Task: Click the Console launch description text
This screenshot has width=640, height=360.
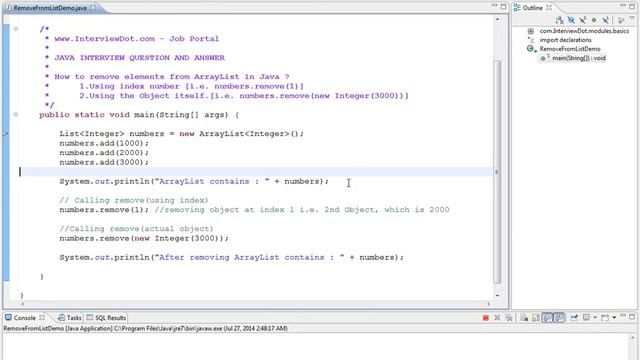Action: (x=146, y=328)
